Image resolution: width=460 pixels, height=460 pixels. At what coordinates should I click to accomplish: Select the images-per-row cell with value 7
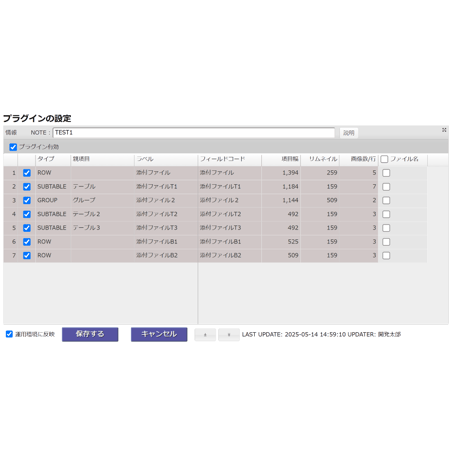359,187
